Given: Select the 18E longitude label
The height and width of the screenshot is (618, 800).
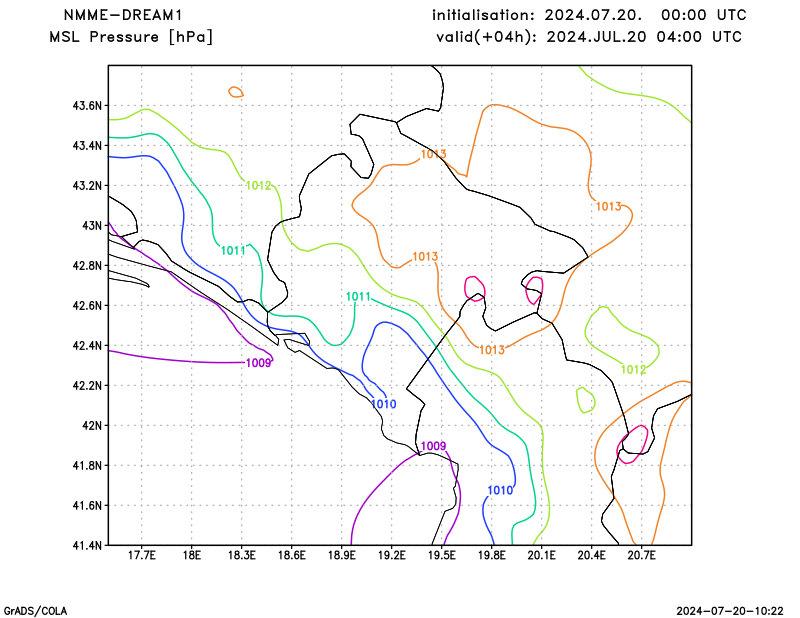Looking at the screenshot, I should click(191, 555).
